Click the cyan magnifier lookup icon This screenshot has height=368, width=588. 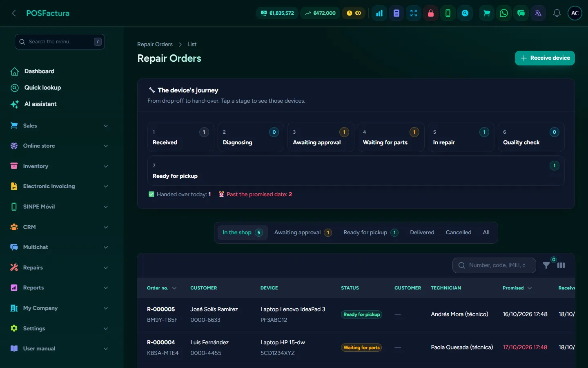tap(465, 13)
